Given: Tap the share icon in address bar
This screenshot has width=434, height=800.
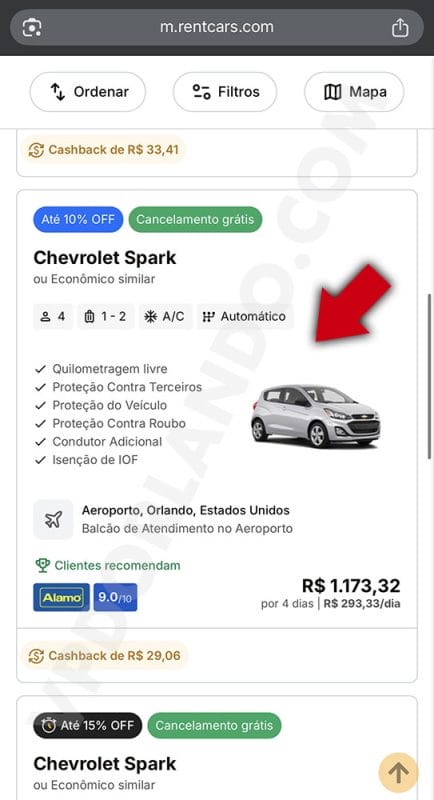Looking at the screenshot, I should click(400, 28).
